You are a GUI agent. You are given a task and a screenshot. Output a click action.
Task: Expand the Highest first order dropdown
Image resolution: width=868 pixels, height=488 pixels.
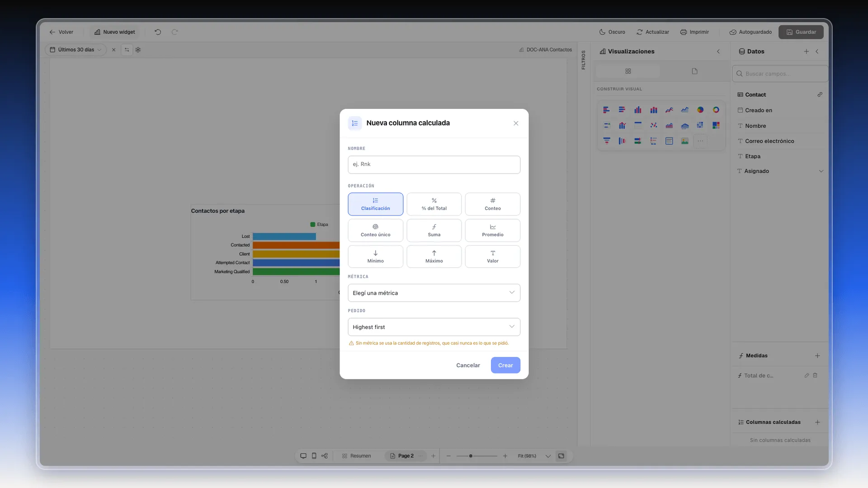(434, 327)
